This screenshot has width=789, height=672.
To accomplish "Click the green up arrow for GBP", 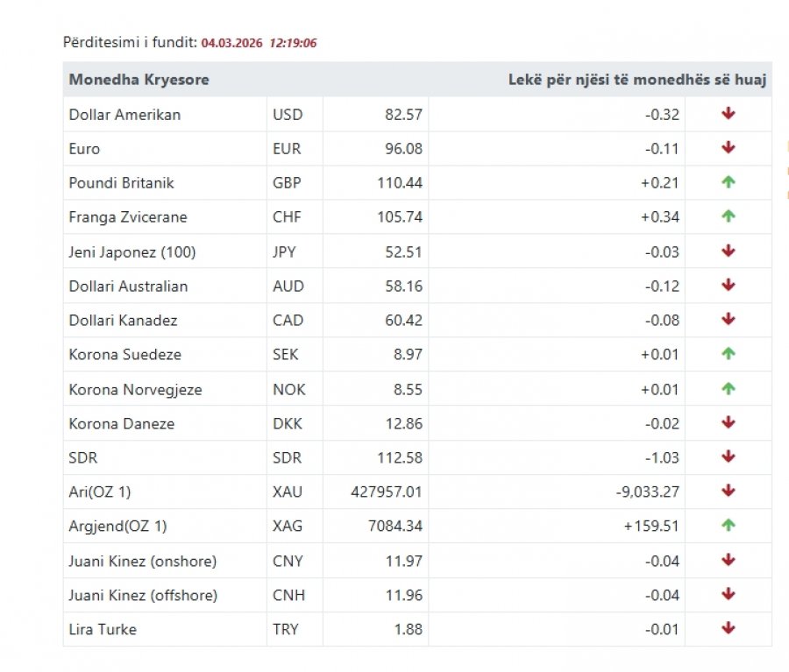I will 729,181.
